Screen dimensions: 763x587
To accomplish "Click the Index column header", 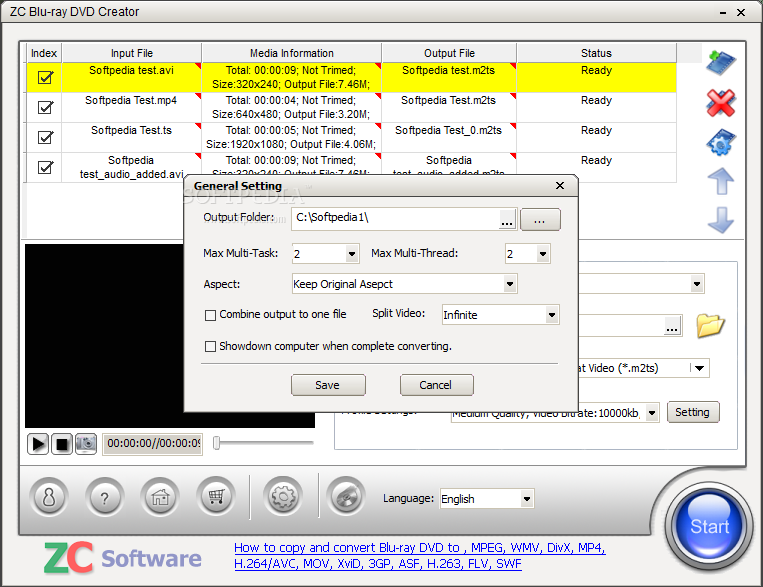I will click(44, 53).
